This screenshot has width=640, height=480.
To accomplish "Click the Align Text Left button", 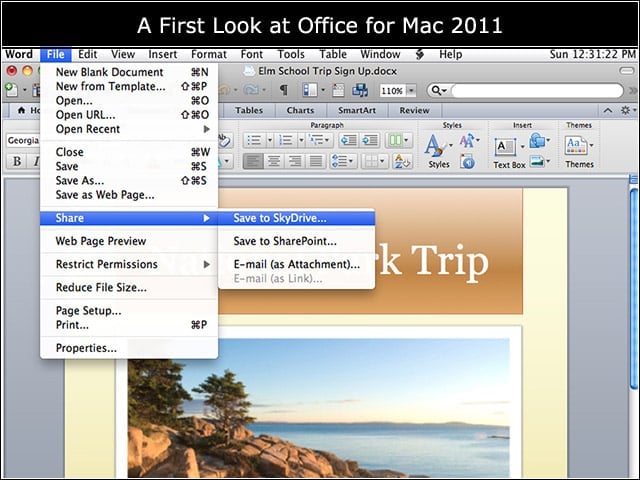I will (253, 161).
